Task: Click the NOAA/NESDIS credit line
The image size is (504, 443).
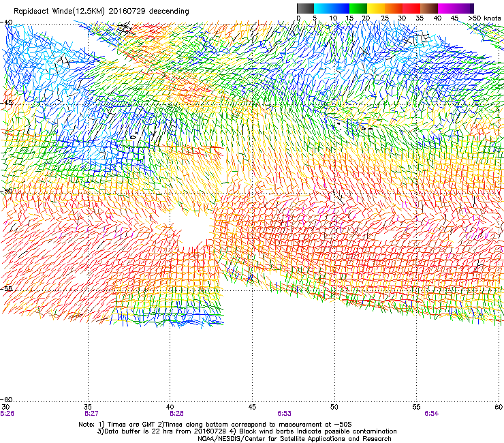Action: [294, 439]
